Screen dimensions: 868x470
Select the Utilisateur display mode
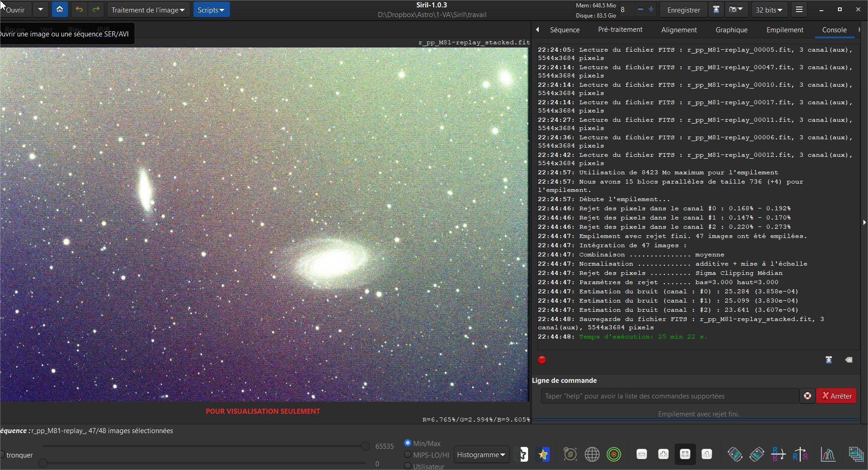coord(408,466)
